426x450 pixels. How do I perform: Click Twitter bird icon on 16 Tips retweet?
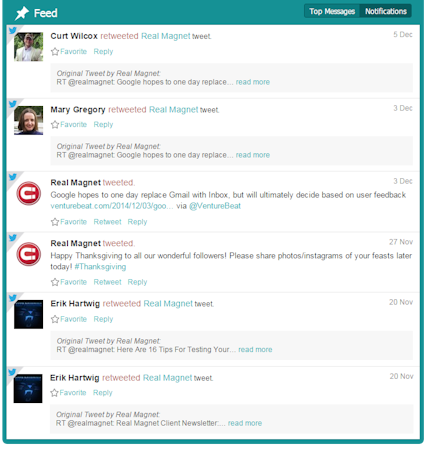(x=13, y=298)
